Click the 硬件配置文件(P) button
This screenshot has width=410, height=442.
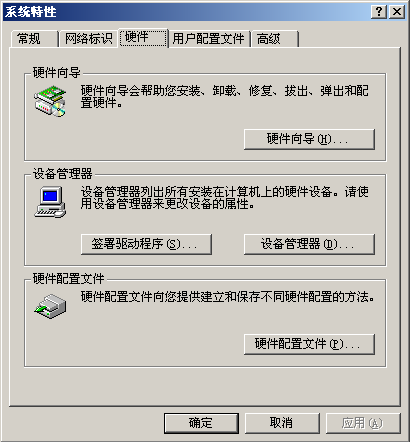pos(309,344)
